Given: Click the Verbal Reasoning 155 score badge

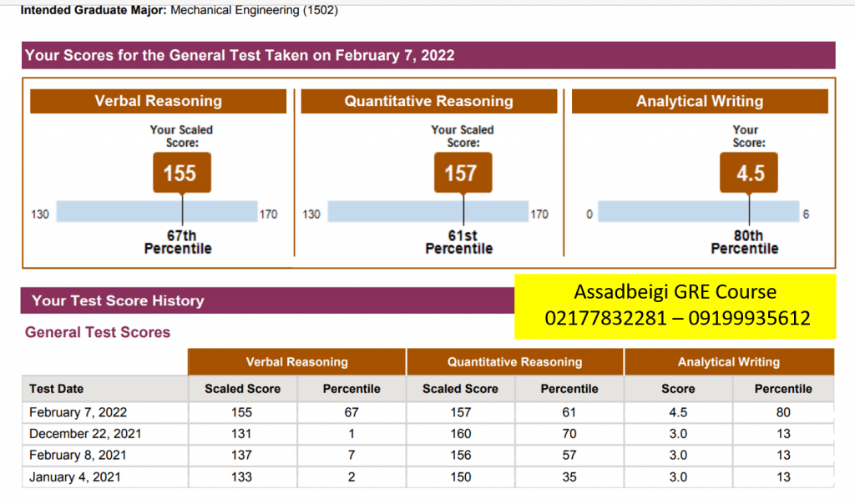Looking at the screenshot, I should click(x=180, y=173).
